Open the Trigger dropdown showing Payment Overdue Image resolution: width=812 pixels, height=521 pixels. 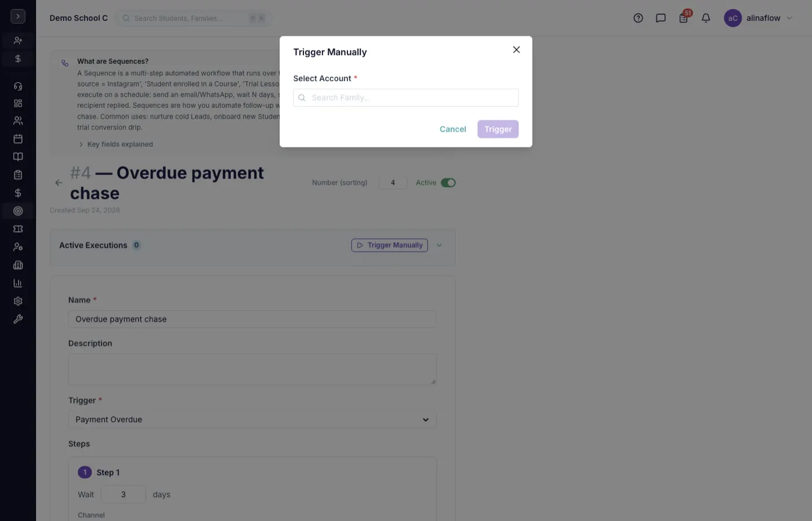(252, 419)
